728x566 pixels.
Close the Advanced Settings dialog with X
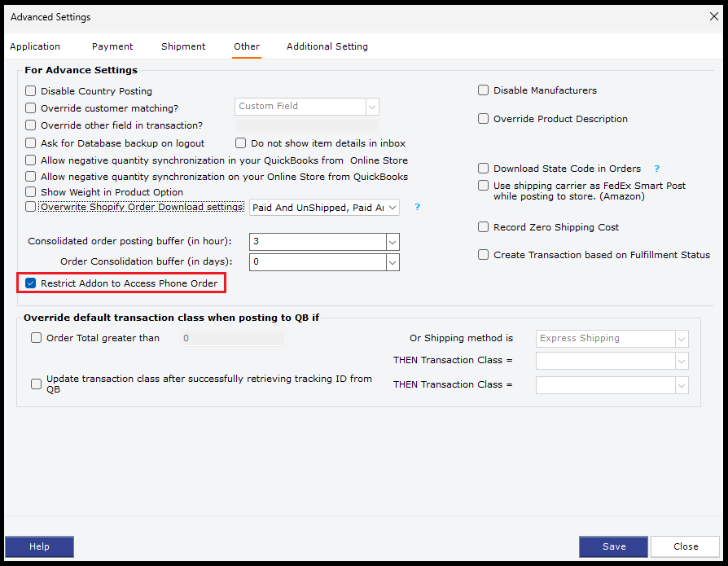714,16
